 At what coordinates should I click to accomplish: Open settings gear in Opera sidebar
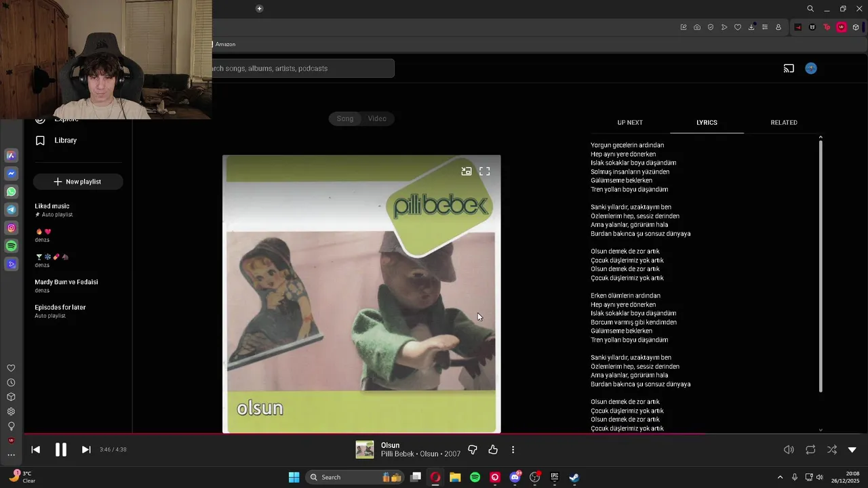tap(11, 411)
